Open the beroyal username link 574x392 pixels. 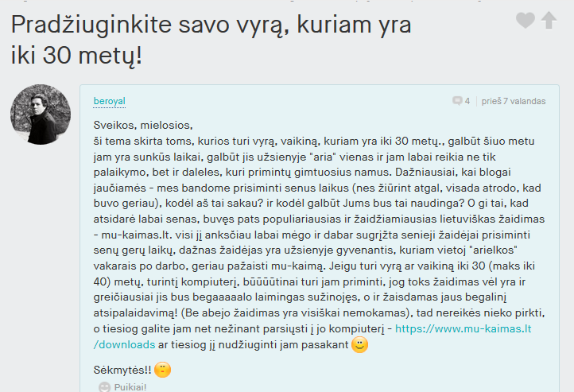click(110, 101)
